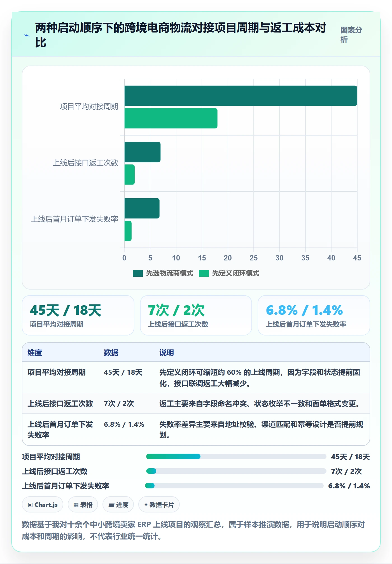
Task: Click table cell 7次 / 2次
Action: coord(119,404)
